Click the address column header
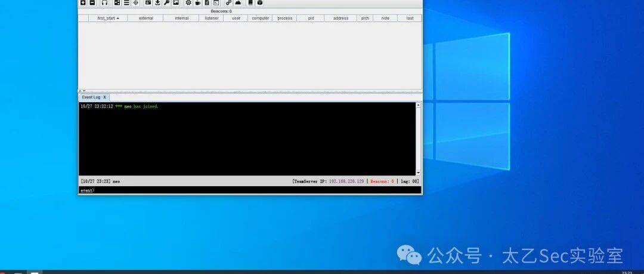 (x=340, y=18)
